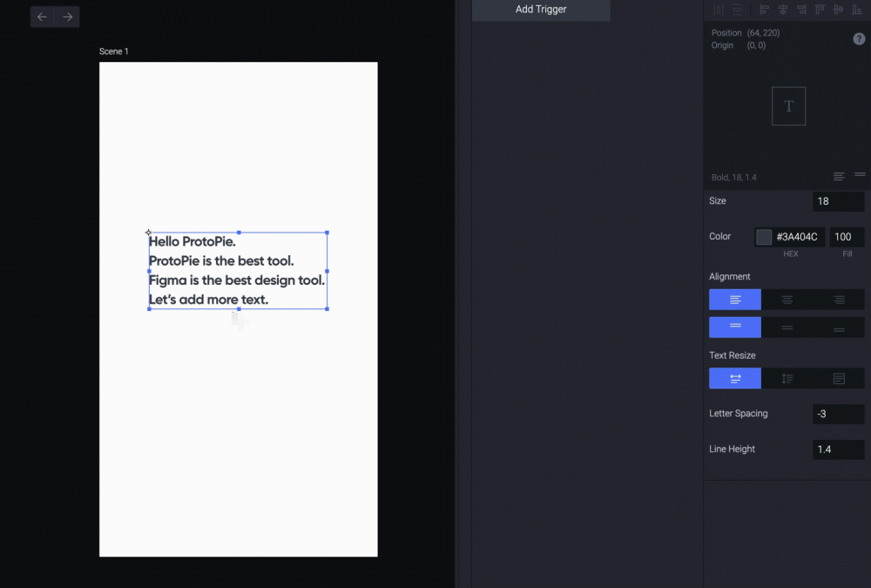Set vertical text alignment to middle
Viewport: 871px width, 588px height.
pos(787,328)
